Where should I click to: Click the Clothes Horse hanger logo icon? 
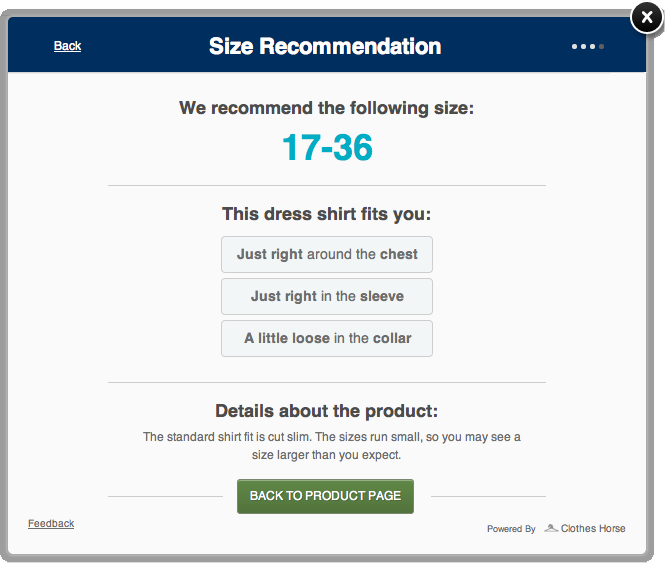tap(551, 528)
